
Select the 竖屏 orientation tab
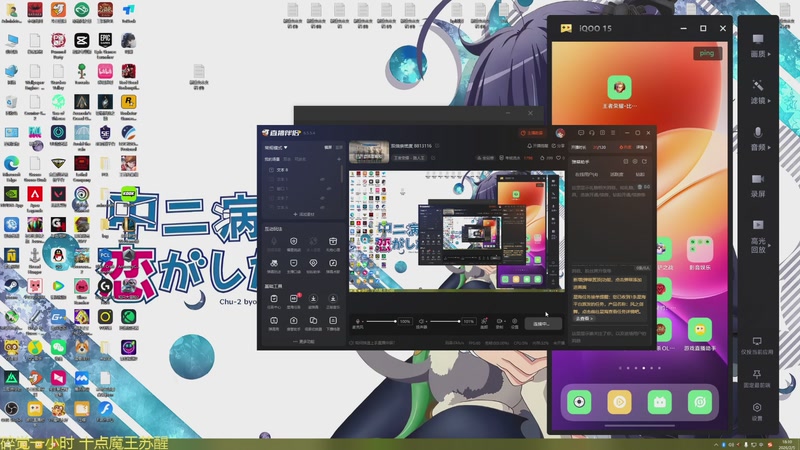[x=339, y=147]
